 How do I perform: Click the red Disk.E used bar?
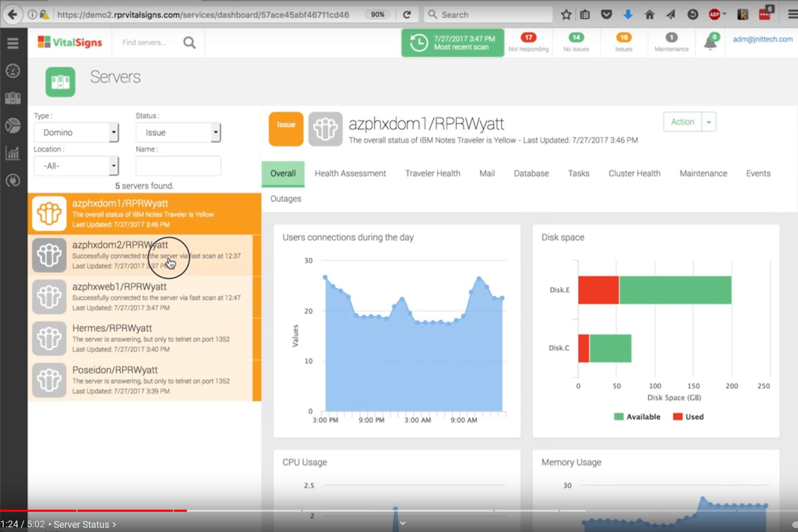[x=599, y=290]
